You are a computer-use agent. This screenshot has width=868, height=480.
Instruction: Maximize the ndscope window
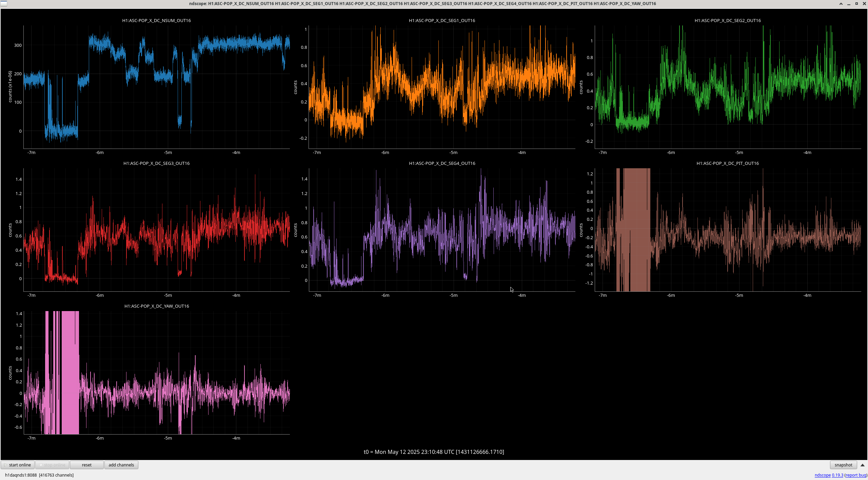click(856, 4)
